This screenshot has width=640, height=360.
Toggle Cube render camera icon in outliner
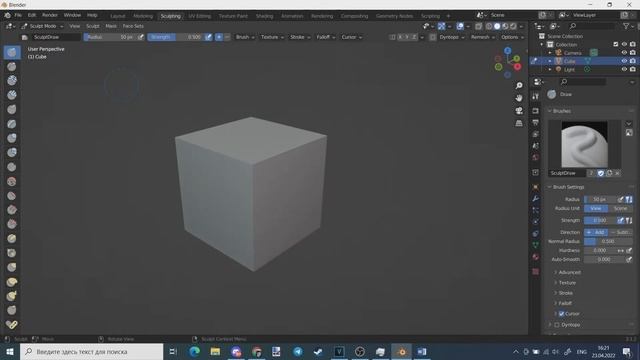click(633, 61)
